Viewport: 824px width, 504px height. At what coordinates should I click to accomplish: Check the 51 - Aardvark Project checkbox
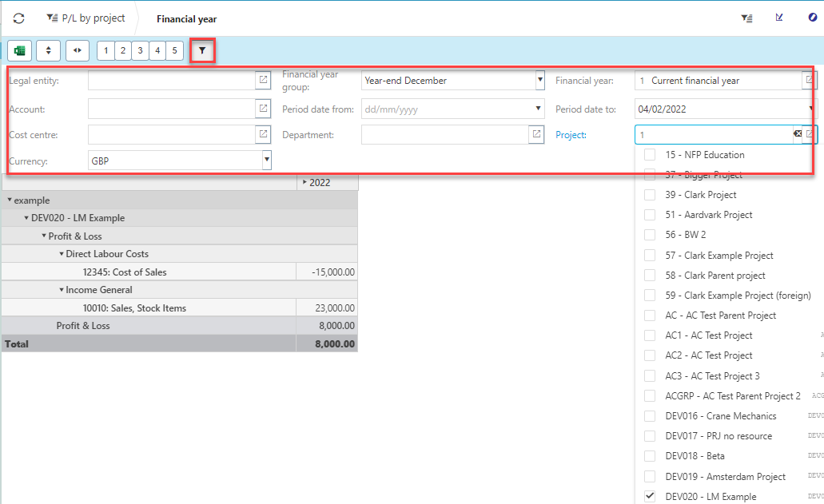click(x=650, y=215)
